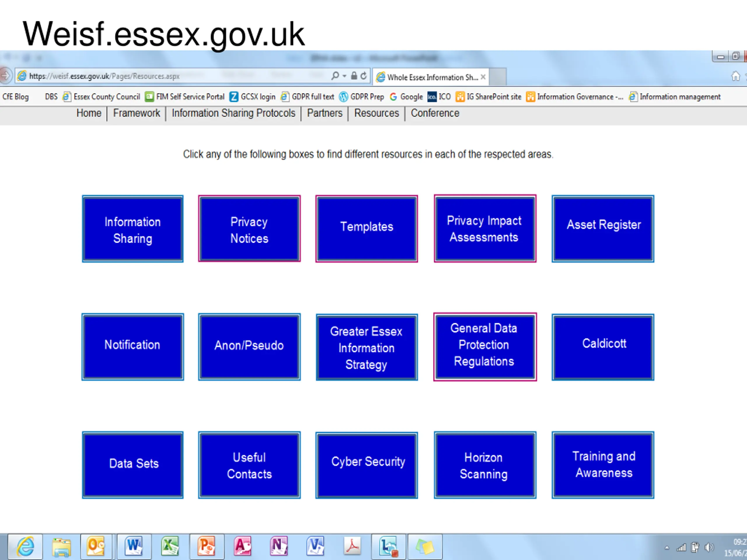747x560 pixels.
Task: Open Internet Explorer from the taskbar
Action: (x=25, y=546)
